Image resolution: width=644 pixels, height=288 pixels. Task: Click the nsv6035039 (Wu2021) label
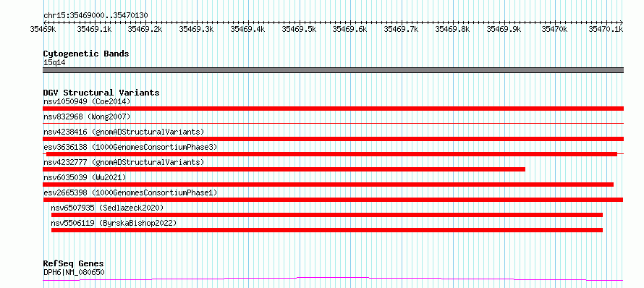pos(85,177)
